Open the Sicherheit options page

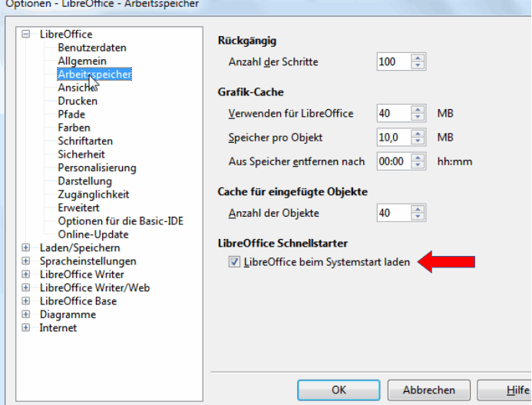(x=81, y=154)
